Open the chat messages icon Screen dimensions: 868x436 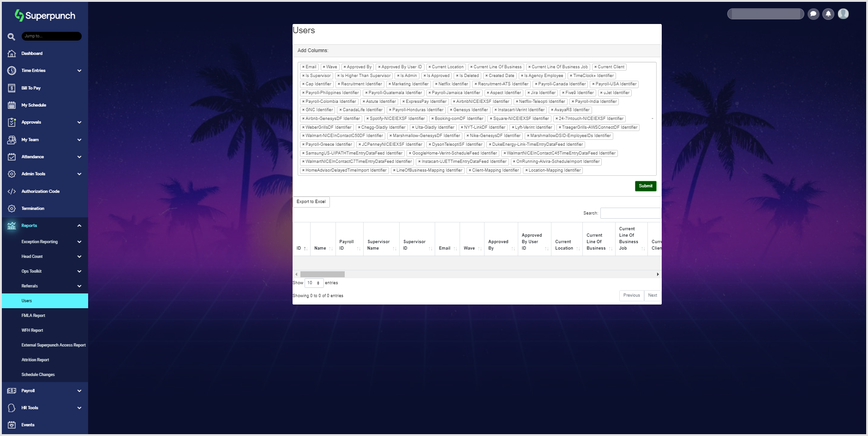click(x=813, y=14)
